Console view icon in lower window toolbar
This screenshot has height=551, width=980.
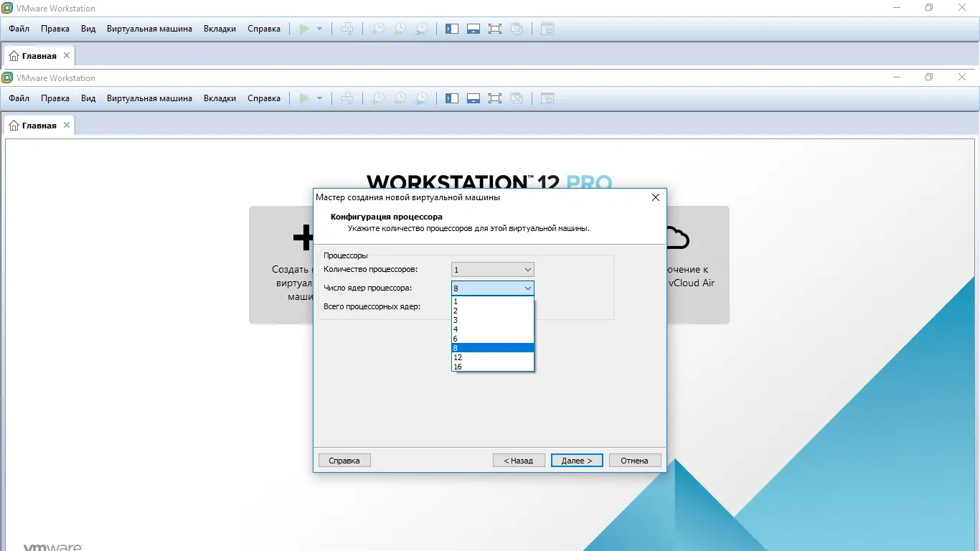click(547, 98)
